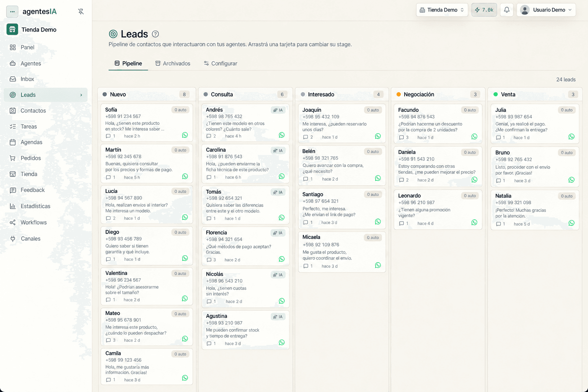Open Estadísticas from the sidebar
The width and height of the screenshot is (588, 392).
[46, 206]
